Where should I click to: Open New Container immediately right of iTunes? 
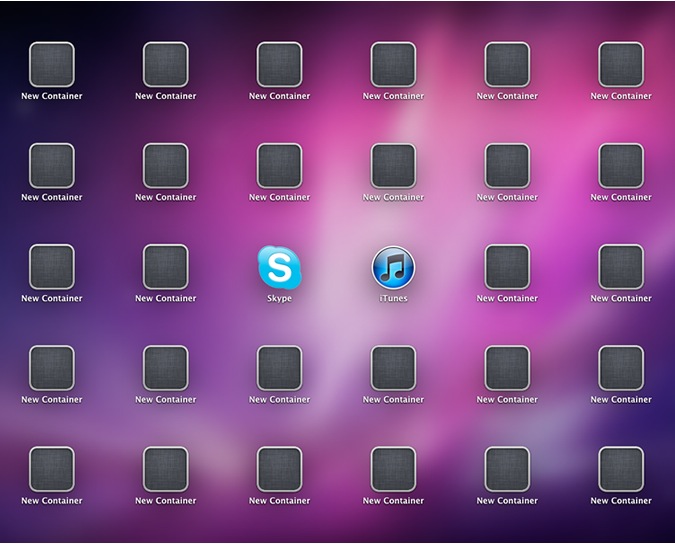tap(507, 267)
